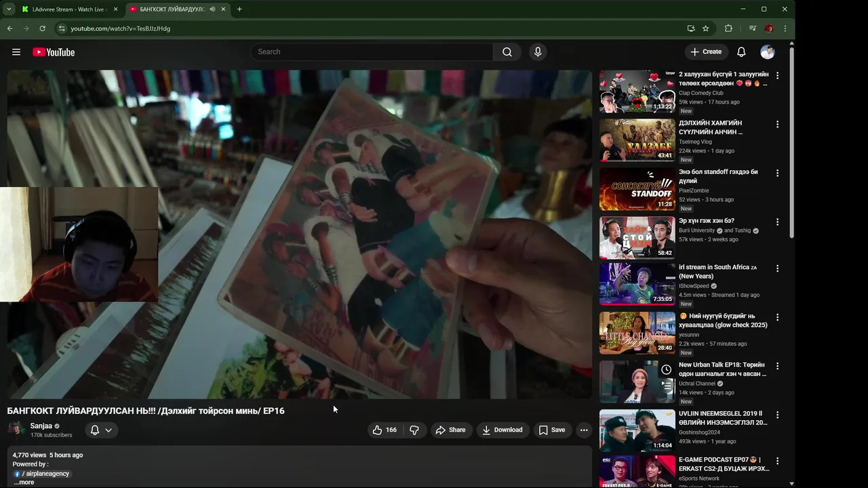The height and width of the screenshot is (488, 868).
Task: Open options for PixelZombie standoff video
Action: click(778, 173)
